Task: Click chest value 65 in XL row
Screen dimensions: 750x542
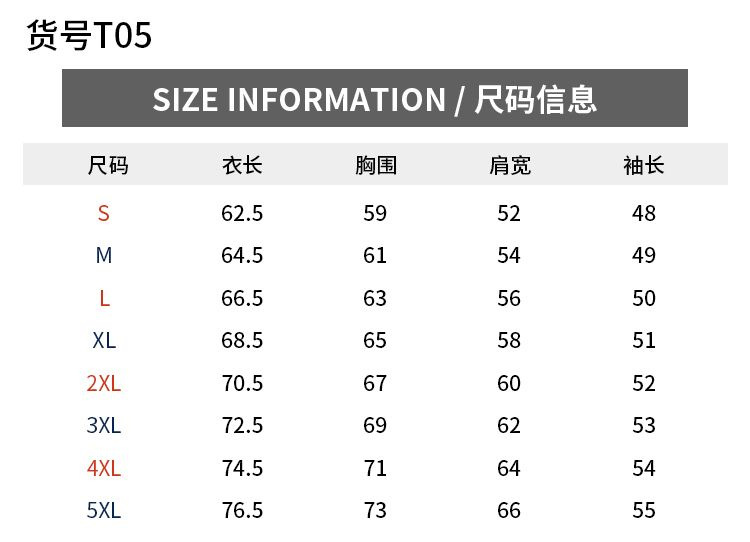Action: pyautogui.click(x=375, y=341)
